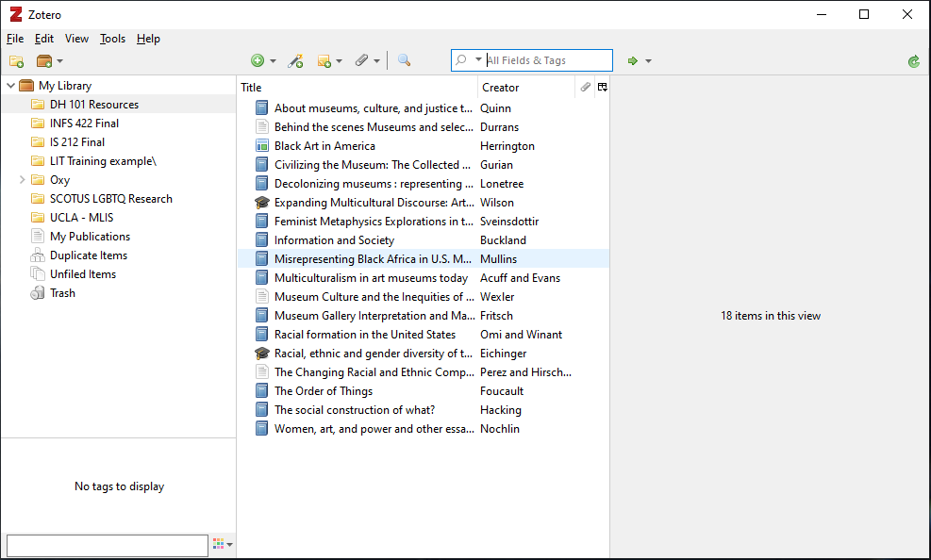
Task: Select Decolonizing museums item
Action: click(x=424, y=184)
